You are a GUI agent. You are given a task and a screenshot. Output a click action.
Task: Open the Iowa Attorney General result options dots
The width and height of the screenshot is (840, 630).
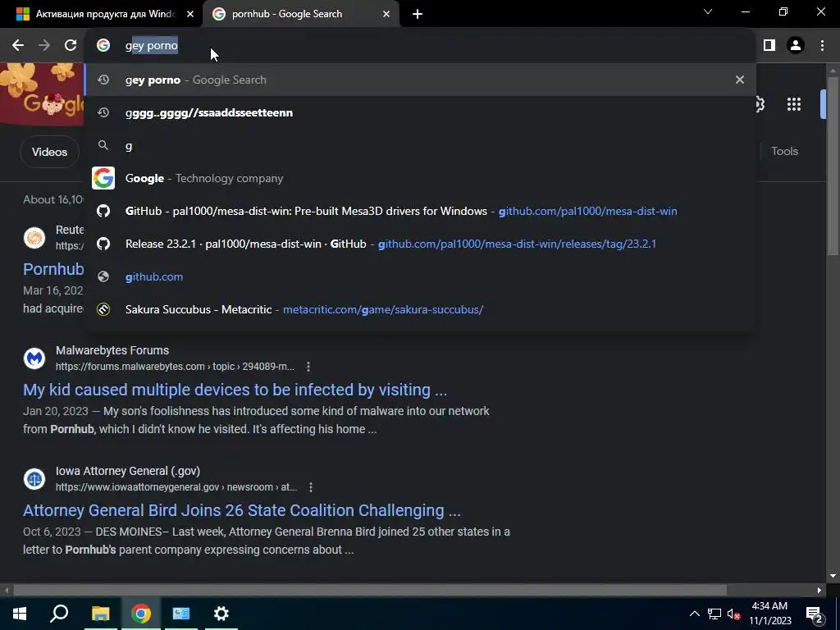click(311, 487)
